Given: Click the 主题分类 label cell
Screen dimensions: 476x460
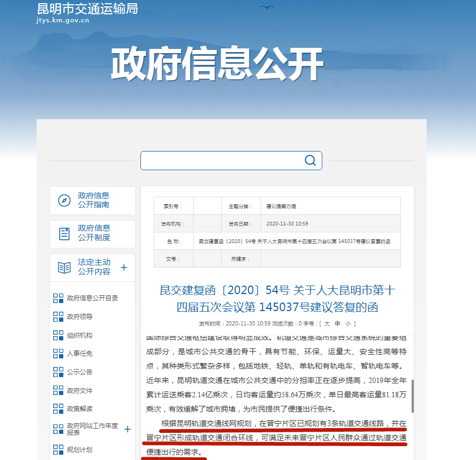Looking at the screenshot, I should pyautogui.click(x=241, y=206).
